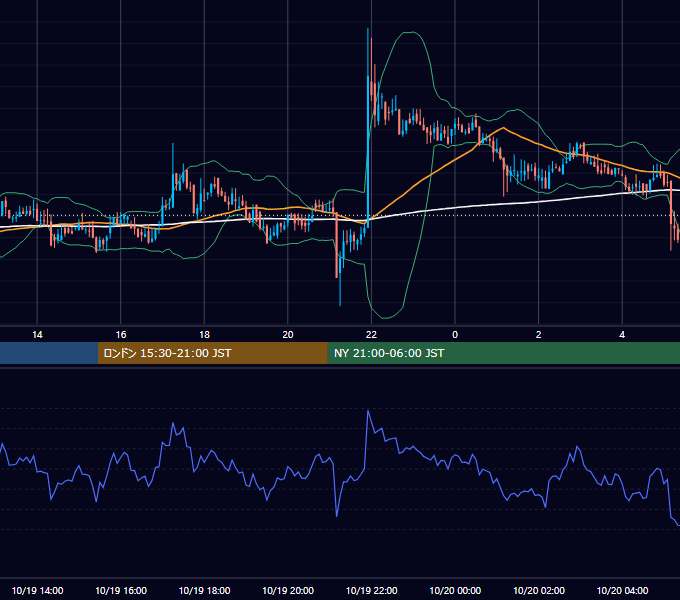The image size is (680, 600).
Task: Click the blue session bar before ロンドン
Action: (49, 353)
